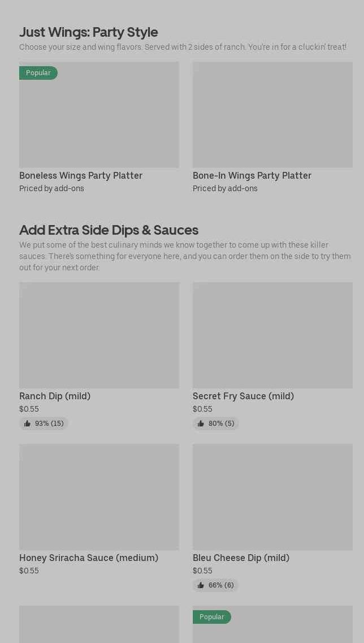Select Secret Fry Sauce (mild) item photo
The width and height of the screenshot is (364, 643).
point(272,335)
